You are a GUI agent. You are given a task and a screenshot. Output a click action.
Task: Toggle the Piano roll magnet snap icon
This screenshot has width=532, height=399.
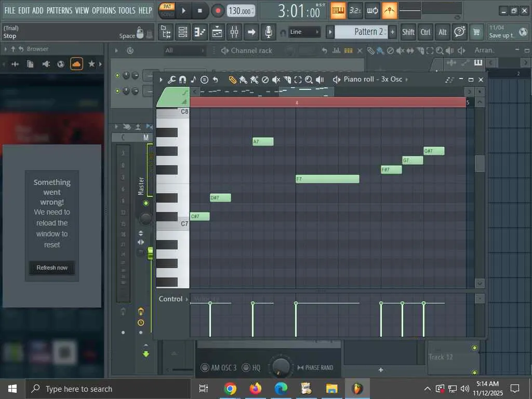coord(182,79)
